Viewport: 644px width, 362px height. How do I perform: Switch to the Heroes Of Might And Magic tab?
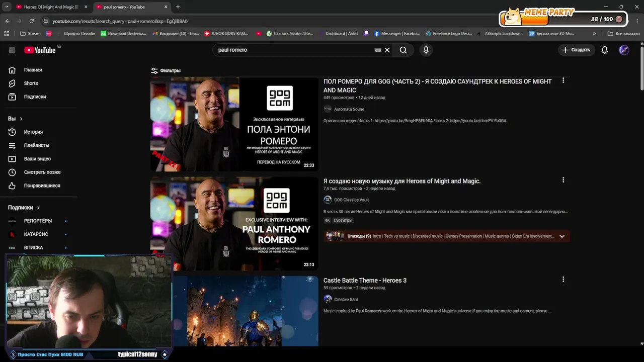coord(50,7)
